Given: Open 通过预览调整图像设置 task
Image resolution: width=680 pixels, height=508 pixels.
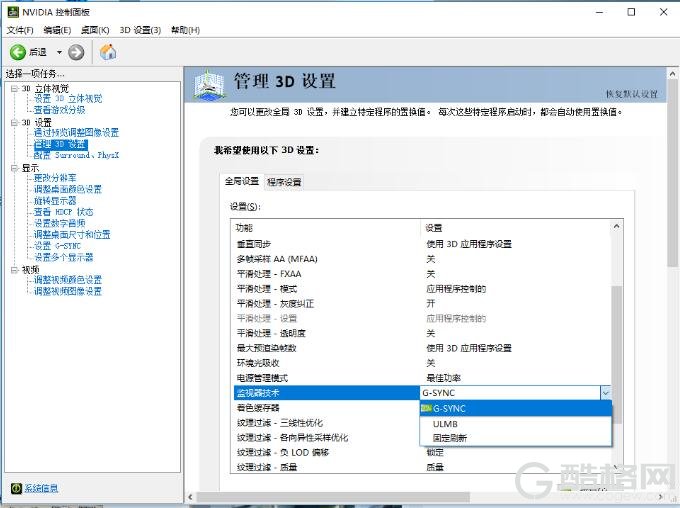Looking at the screenshot, I should coord(76,132).
